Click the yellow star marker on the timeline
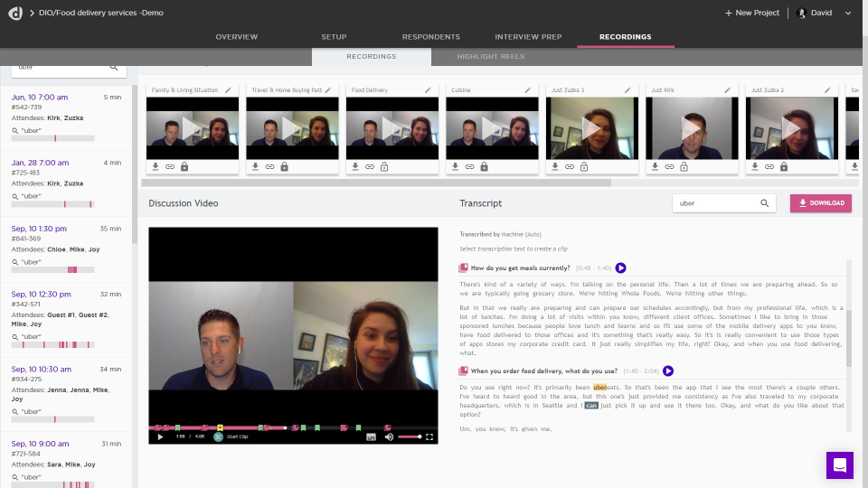 [220, 427]
